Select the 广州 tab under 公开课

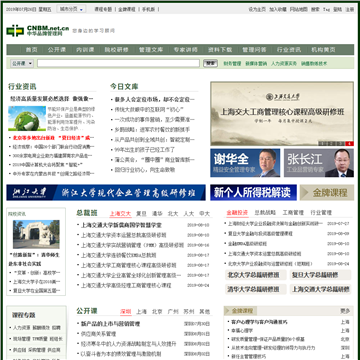173,312
